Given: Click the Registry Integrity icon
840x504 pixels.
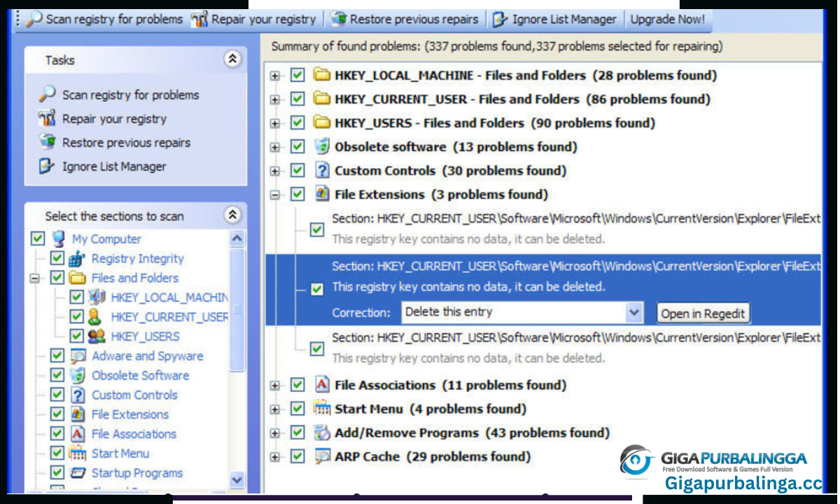Looking at the screenshot, I should point(78,258).
